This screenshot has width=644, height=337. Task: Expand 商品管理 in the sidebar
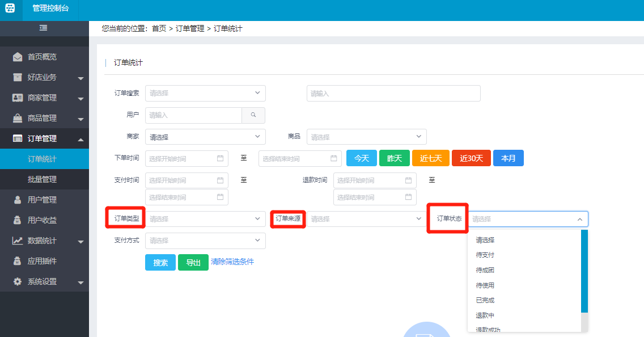[48, 118]
